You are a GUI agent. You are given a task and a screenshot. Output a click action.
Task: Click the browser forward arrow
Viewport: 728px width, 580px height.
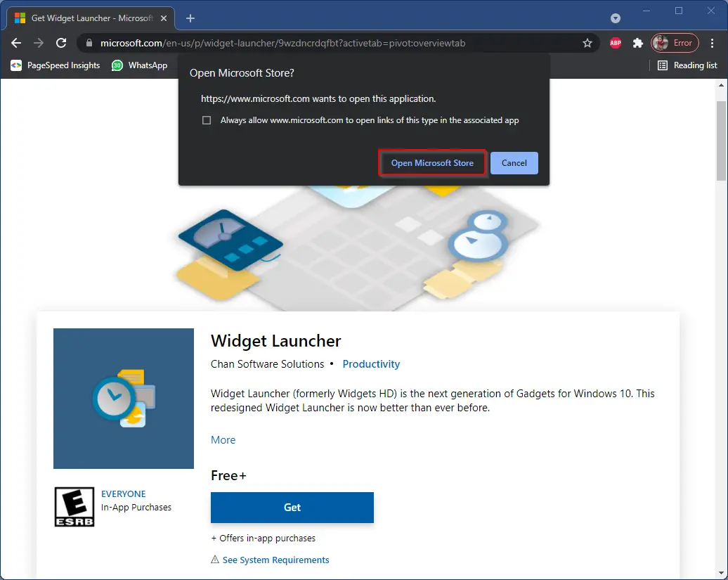pos(39,43)
